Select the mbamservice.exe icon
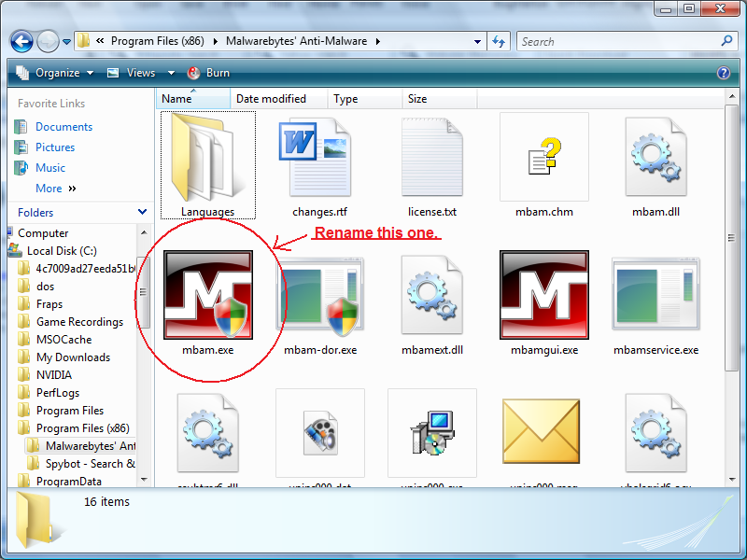 click(x=656, y=294)
